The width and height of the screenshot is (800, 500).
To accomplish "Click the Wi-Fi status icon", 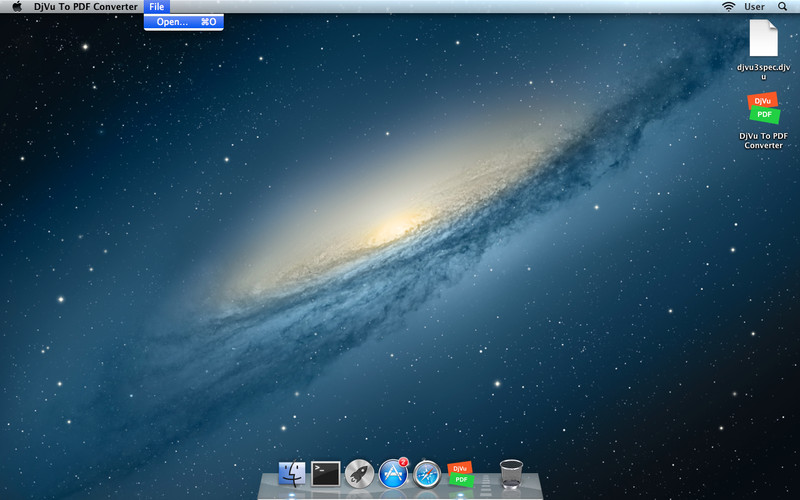I will point(729,7).
